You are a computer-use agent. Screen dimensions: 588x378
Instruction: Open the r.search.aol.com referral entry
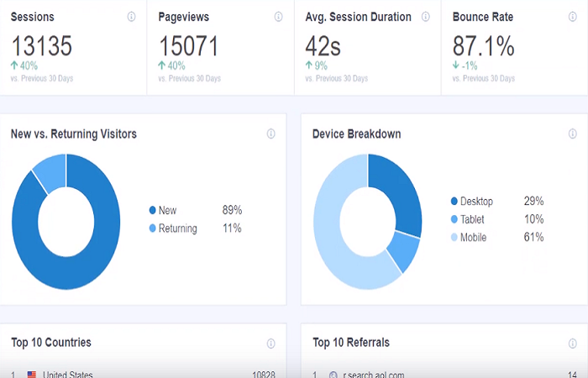click(x=374, y=375)
